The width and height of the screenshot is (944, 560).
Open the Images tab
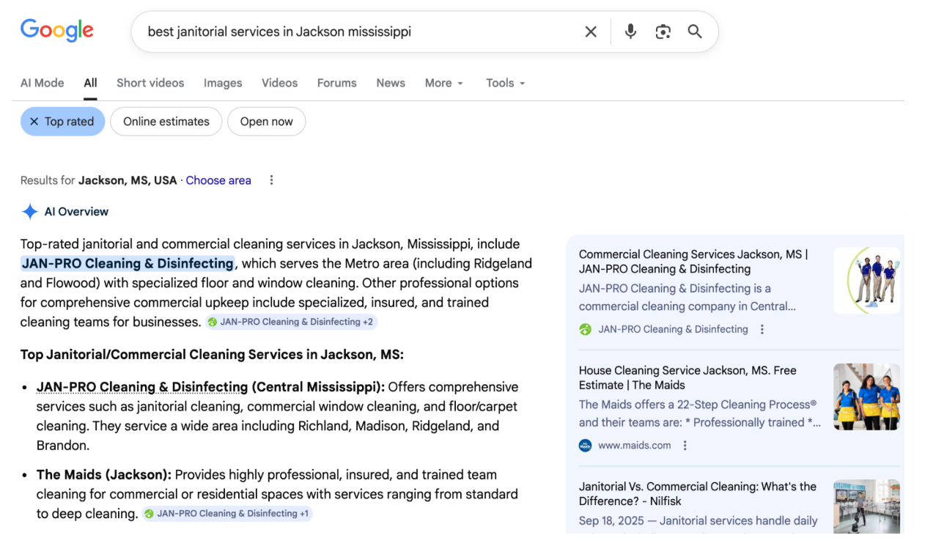(x=223, y=83)
